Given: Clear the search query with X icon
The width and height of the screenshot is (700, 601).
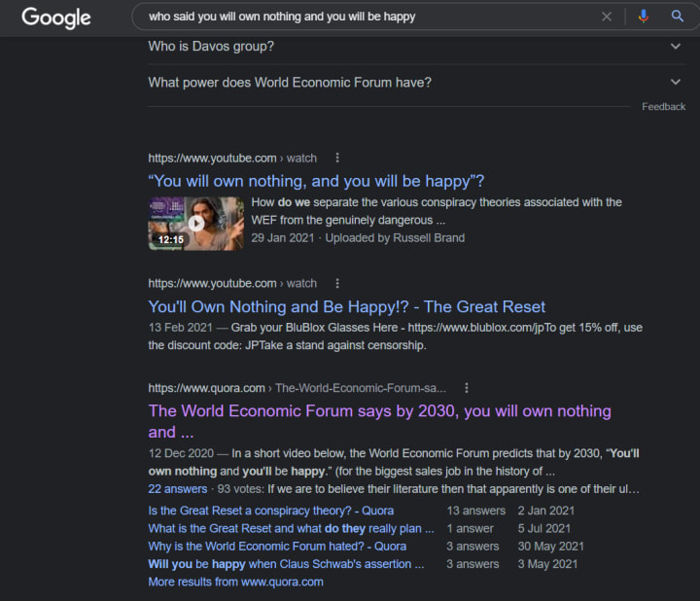Looking at the screenshot, I should tap(607, 17).
